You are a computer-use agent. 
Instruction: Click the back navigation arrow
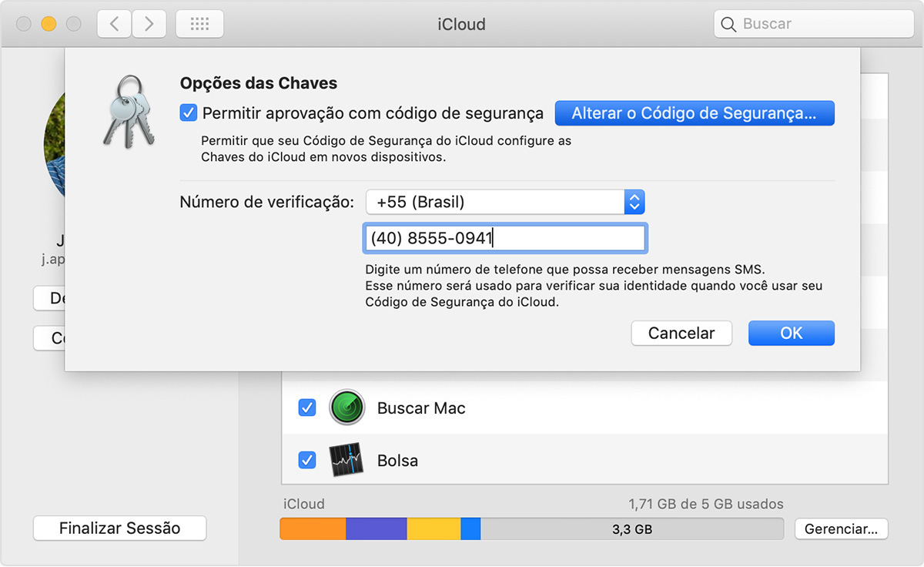tap(115, 24)
